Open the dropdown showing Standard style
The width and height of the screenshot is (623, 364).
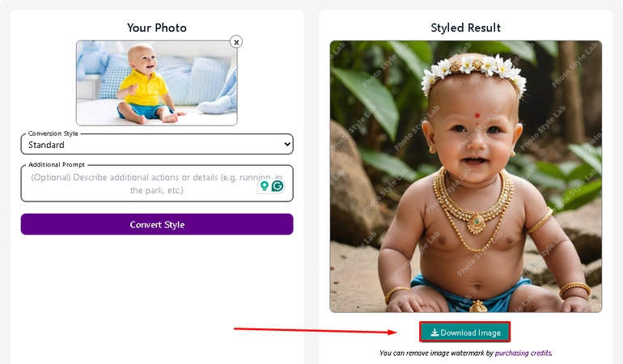[x=156, y=145]
